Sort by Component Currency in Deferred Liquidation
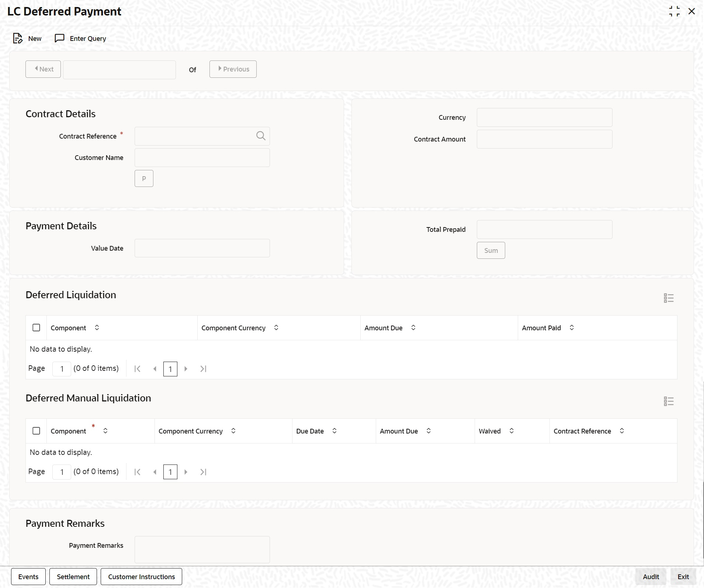 (x=276, y=327)
